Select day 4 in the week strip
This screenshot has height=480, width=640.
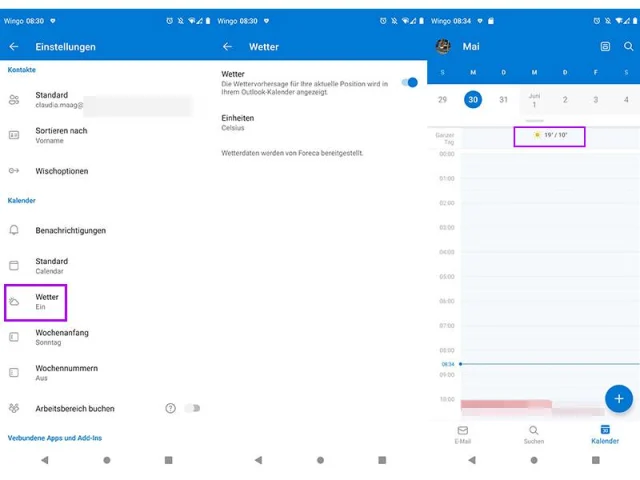click(626, 100)
